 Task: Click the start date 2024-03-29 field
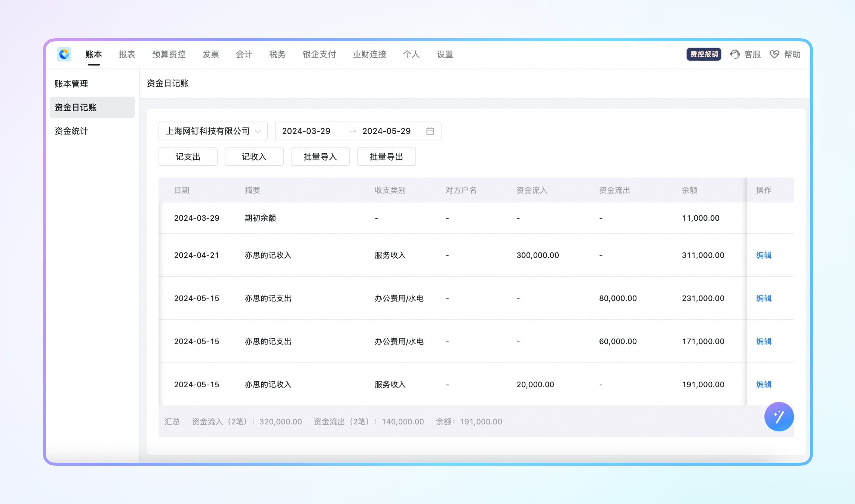[306, 131]
